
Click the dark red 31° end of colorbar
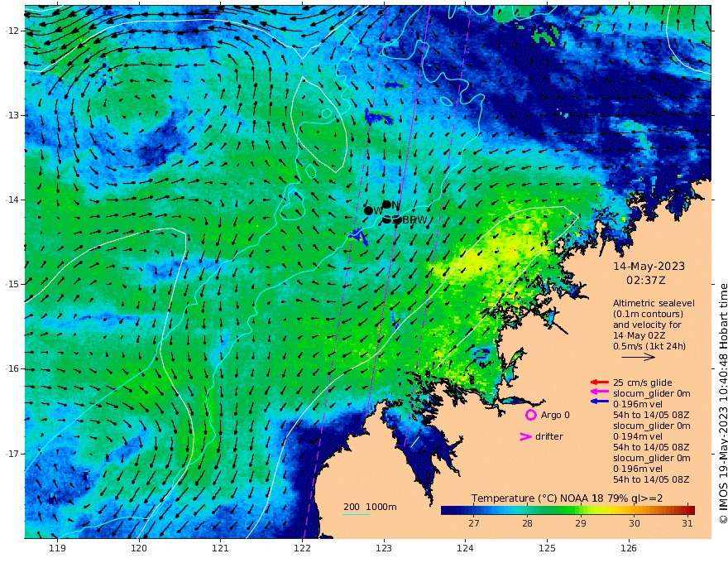click(689, 510)
